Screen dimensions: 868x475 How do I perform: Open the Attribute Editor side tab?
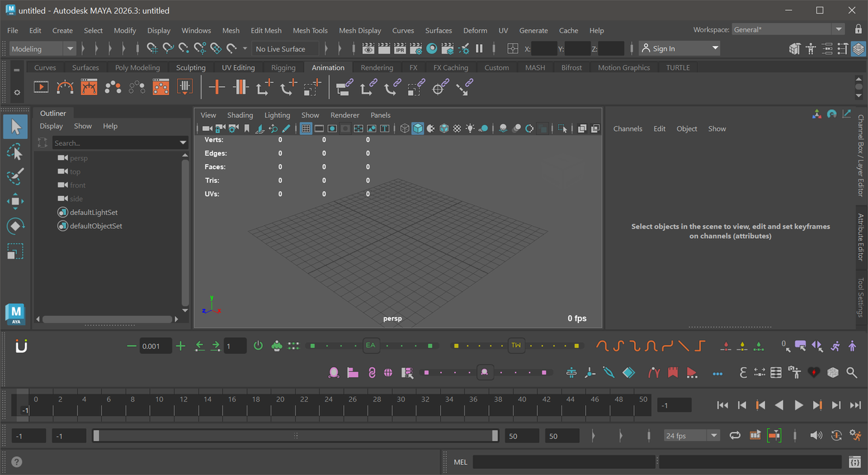pyautogui.click(x=861, y=237)
